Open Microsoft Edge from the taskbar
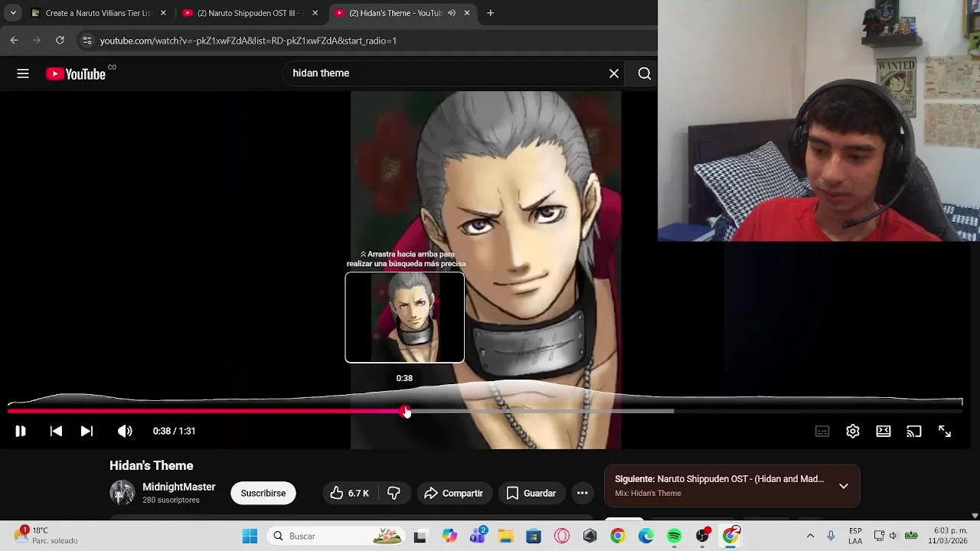This screenshot has height=551, width=980. 646,536
